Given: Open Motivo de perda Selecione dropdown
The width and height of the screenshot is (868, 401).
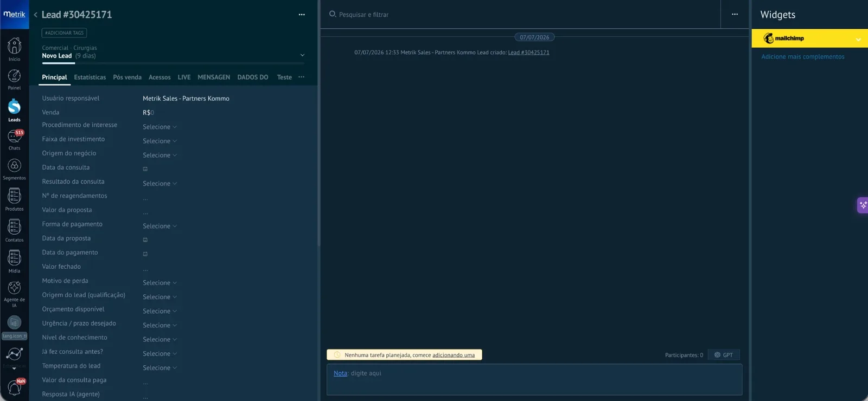Looking at the screenshot, I should (x=159, y=283).
